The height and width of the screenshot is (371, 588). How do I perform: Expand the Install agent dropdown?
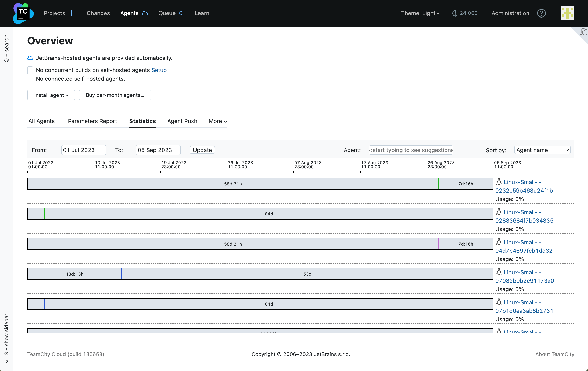point(51,95)
